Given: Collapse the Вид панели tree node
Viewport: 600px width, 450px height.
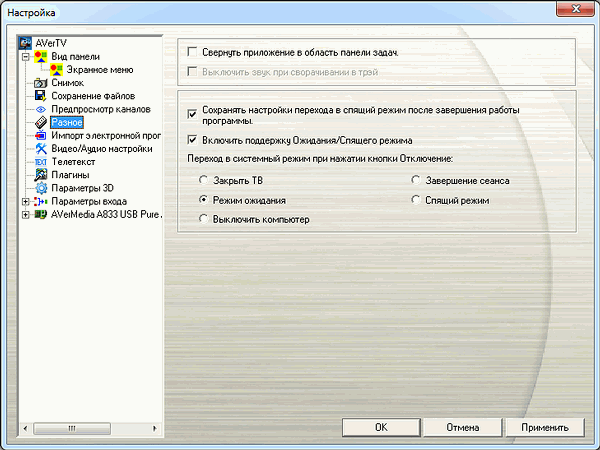Looking at the screenshot, I should point(25,57).
